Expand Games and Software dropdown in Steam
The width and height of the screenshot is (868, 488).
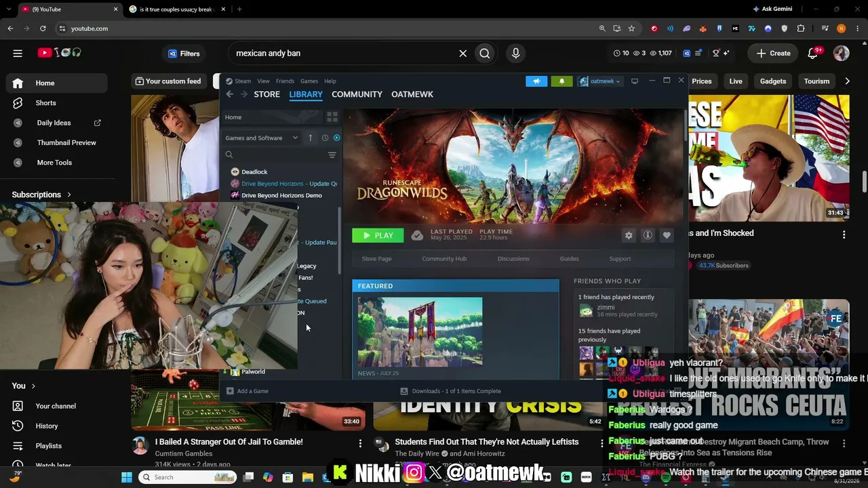262,138
